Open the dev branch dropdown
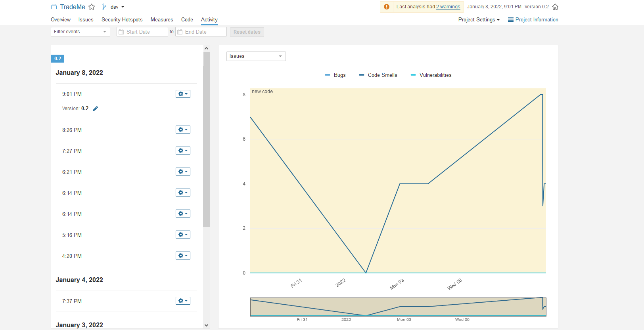The height and width of the screenshot is (330, 644). pos(117,7)
